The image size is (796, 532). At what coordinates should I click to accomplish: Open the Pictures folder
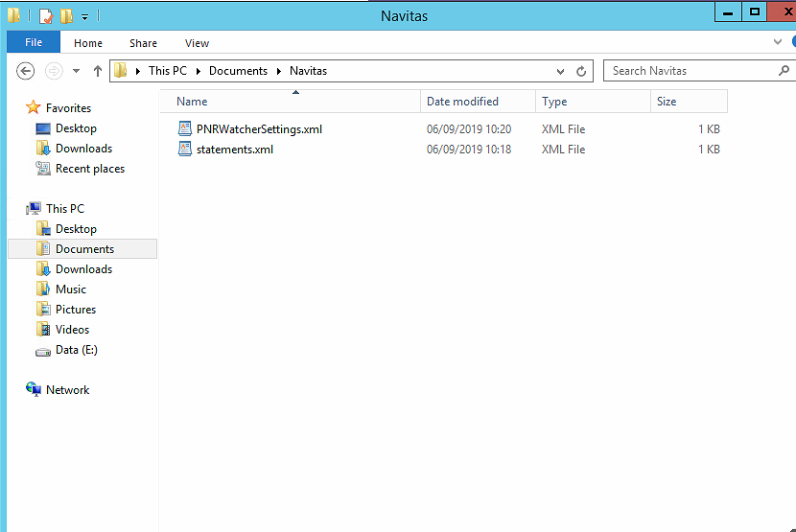click(x=76, y=310)
